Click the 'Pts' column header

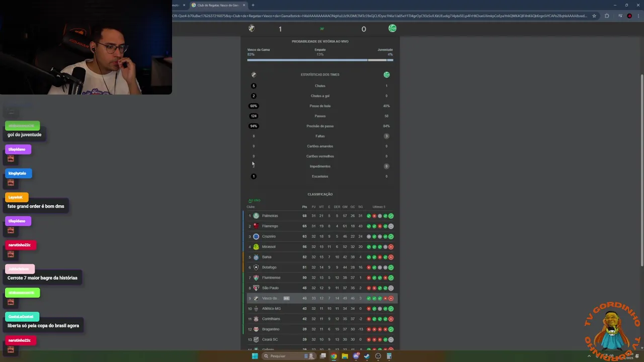coord(304,207)
